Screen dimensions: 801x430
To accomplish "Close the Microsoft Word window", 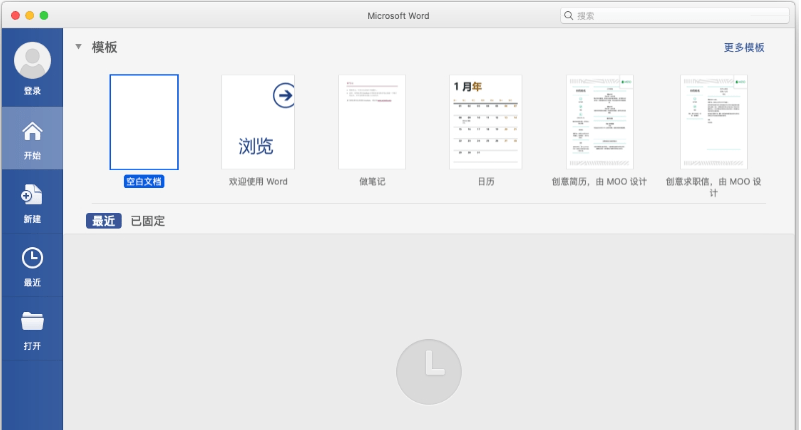I will pos(15,16).
